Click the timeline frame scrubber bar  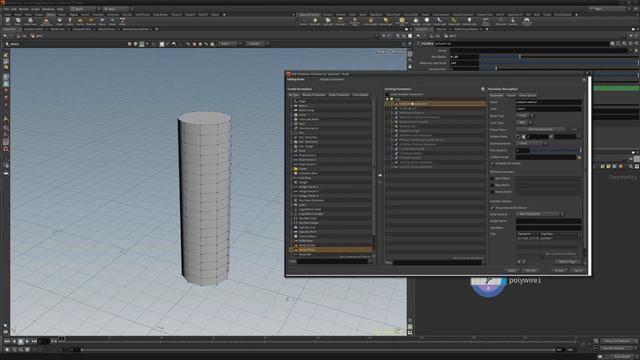click(318, 340)
